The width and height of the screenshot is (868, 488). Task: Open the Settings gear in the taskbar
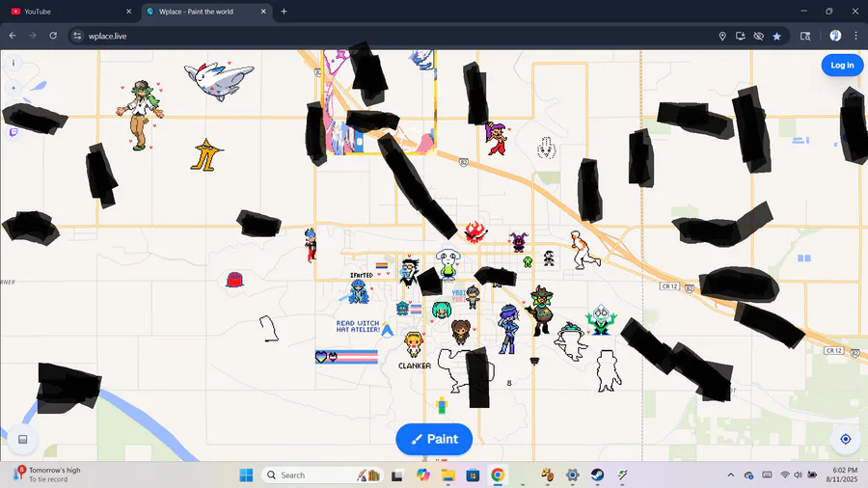pos(572,474)
